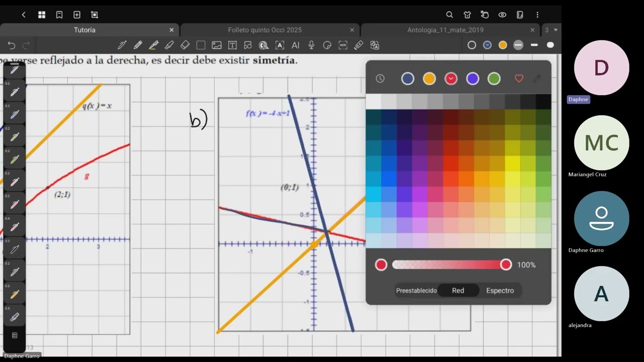The width and height of the screenshot is (644, 362).
Task: Select the 0.5 highlighter sidebar preset
Action: point(15,317)
